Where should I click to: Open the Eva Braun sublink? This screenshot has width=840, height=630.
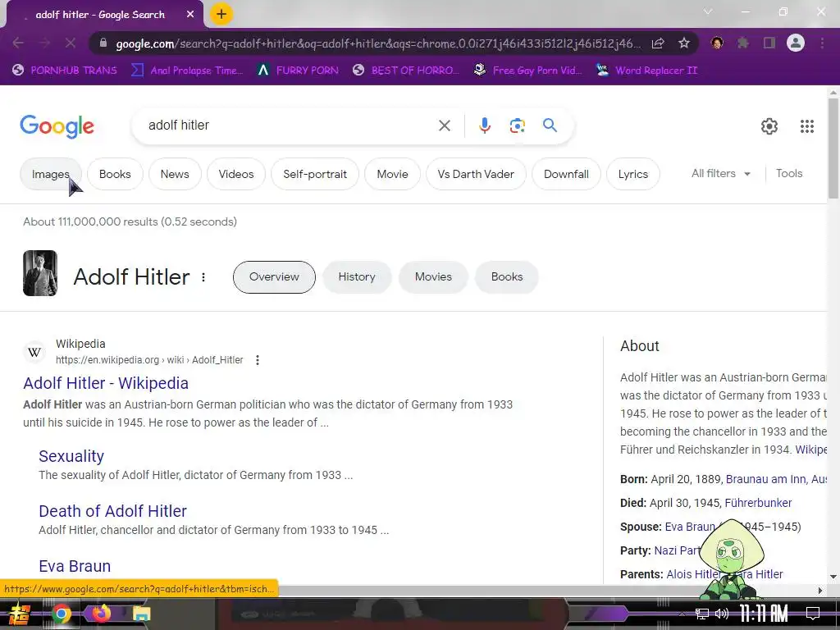point(75,566)
